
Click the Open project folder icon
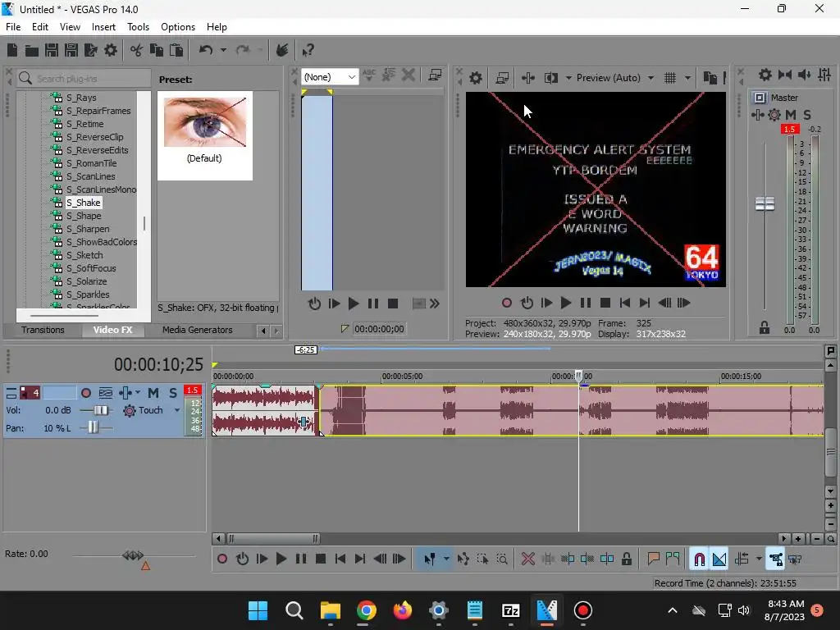[32, 50]
